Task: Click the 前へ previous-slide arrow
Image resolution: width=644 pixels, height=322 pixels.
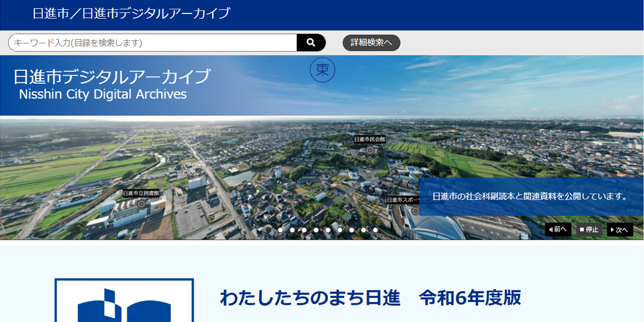Action: click(557, 229)
